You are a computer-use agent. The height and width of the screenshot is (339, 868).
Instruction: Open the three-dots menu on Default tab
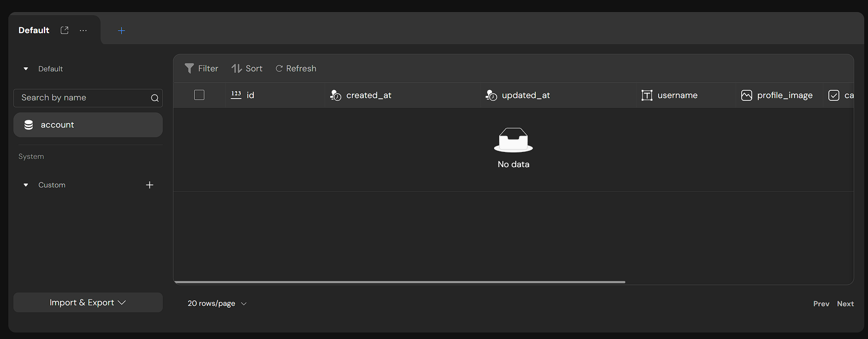[x=83, y=30]
